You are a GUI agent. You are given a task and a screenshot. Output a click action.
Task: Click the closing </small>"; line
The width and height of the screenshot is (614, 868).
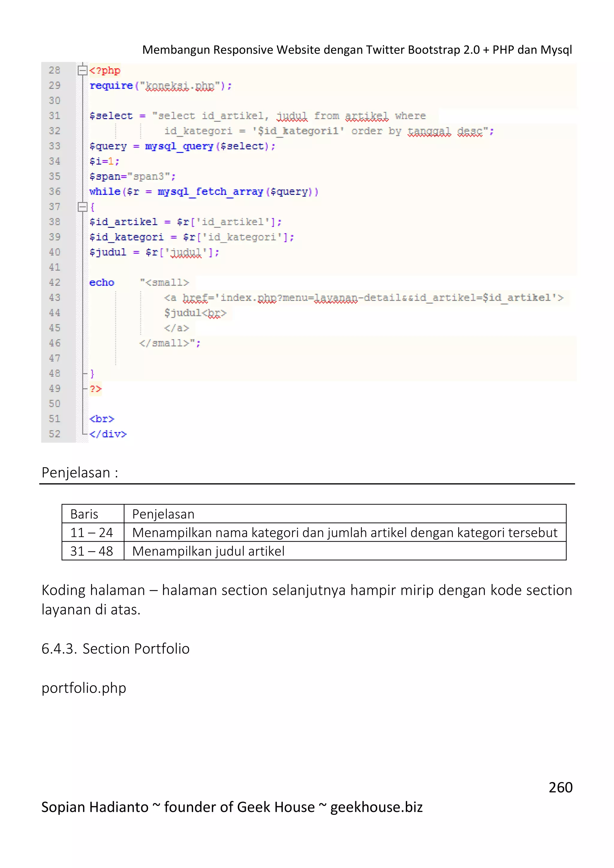(x=170, y=343)
